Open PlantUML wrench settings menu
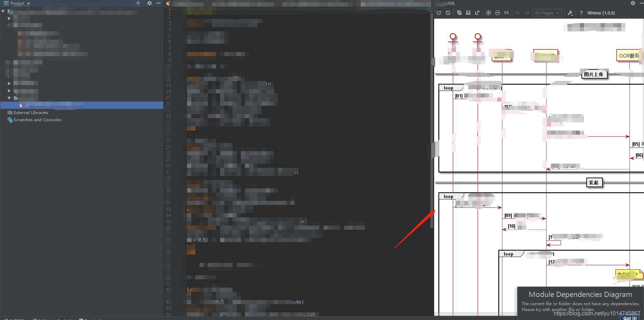Viewport: 644px width, 320px height. tap(570, 13)
